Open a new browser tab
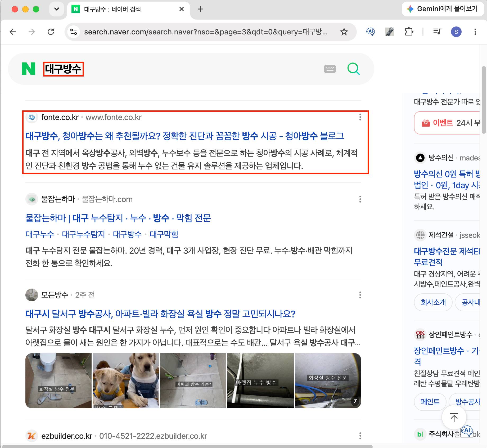This screenshot has width=487, height=448. [201, 9]
